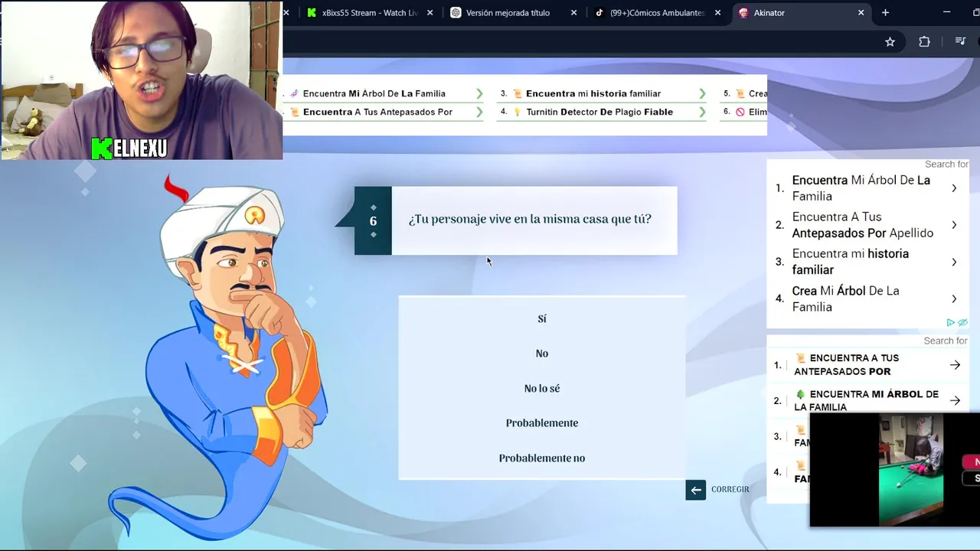Click the pool table video thumbnail
980x551 pixels.
pyautogui.click(x=911, y=470)
